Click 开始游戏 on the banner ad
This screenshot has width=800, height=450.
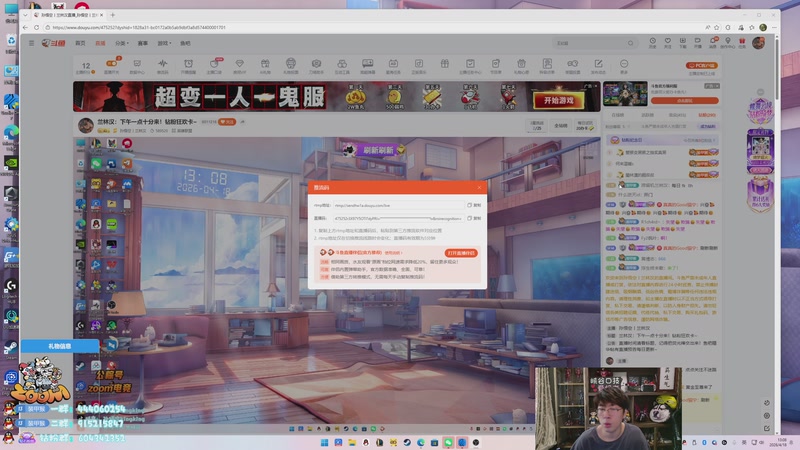559,101
